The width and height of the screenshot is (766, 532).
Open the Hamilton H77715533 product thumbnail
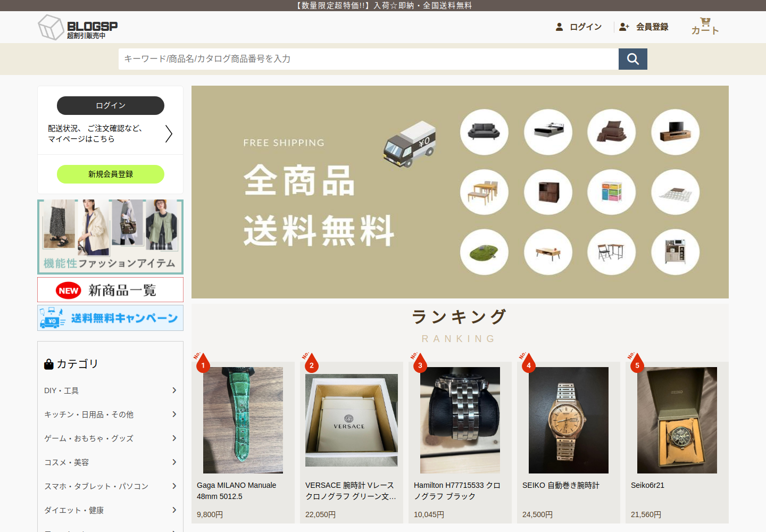460,420
